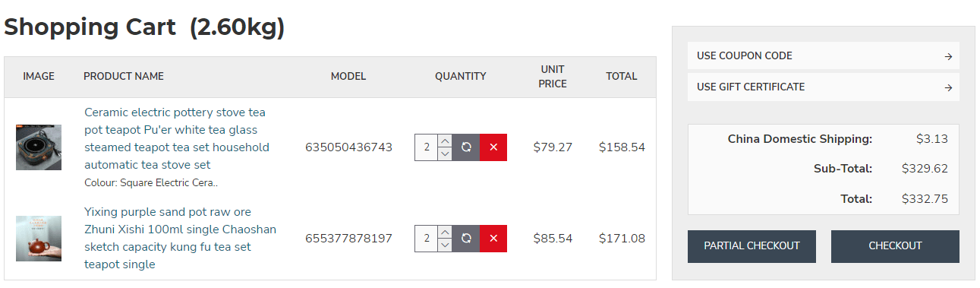Click the gift certificate arrow icon
980x288 pixels.
point(948,87)
